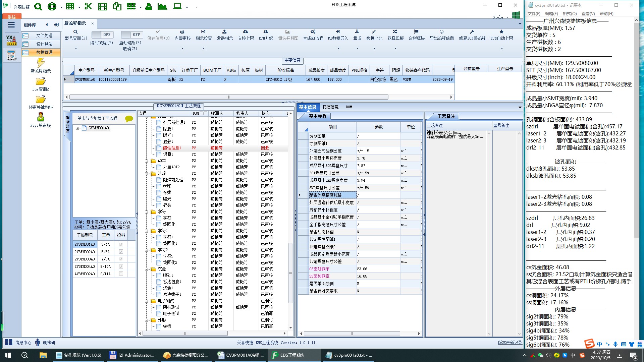The width and height of the screenshot is (644, 362).
Task: Open the 合拼模块 dropdown arrow
Action: [x=417, y=48]
